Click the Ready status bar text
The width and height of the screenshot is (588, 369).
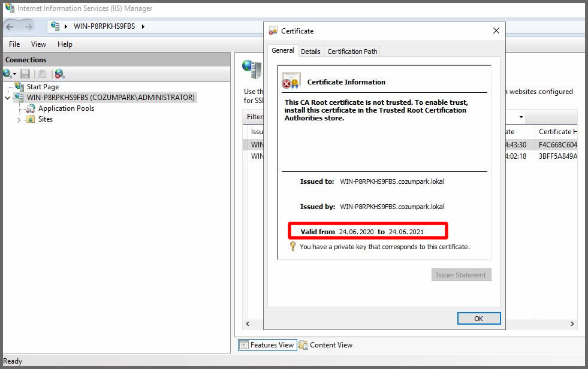pos(13,361)
